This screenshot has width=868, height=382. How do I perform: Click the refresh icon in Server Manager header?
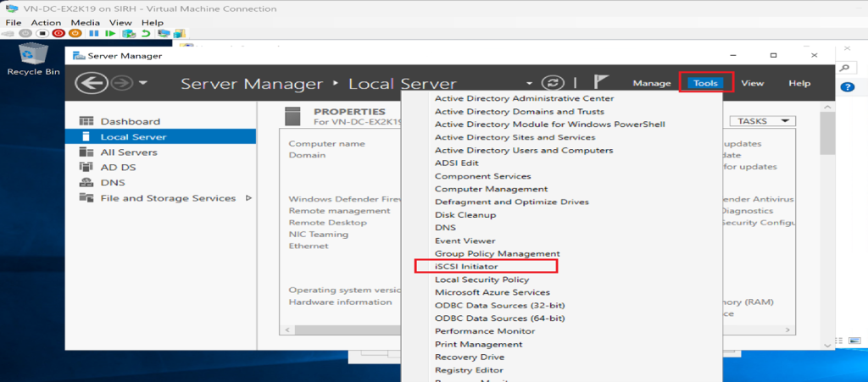[x=553, y=83]
